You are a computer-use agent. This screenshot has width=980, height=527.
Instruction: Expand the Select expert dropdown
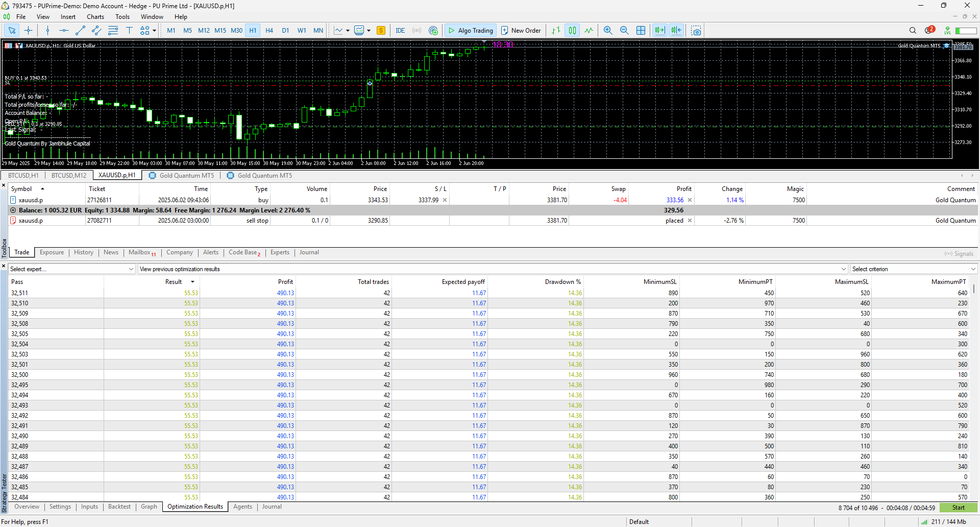coord(131,269)
